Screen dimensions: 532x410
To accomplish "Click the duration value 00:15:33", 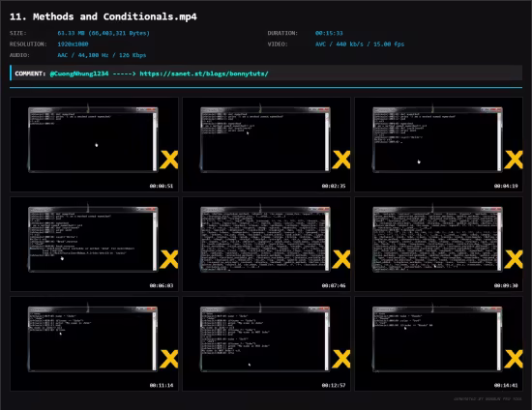I will [329, 33].
